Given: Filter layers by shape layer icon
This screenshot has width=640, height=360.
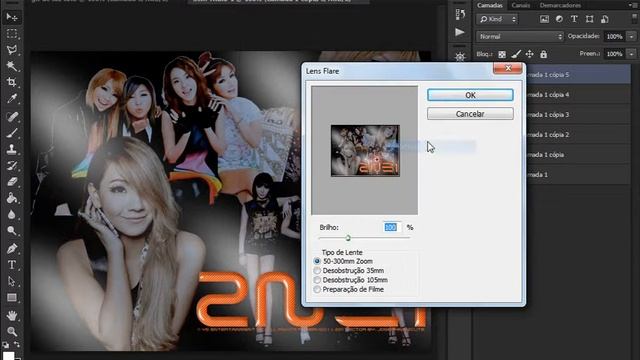Looking at the screenshot, I should click(x=589, y=19).
